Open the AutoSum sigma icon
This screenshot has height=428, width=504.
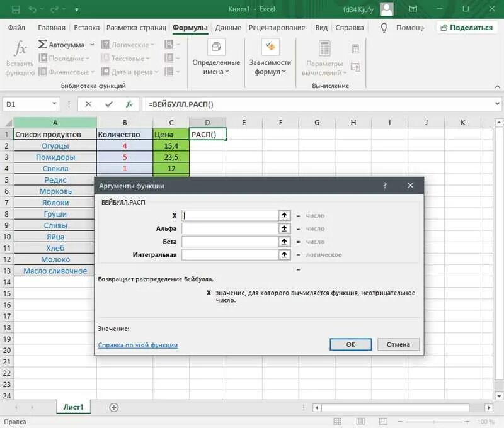point(42,44)
